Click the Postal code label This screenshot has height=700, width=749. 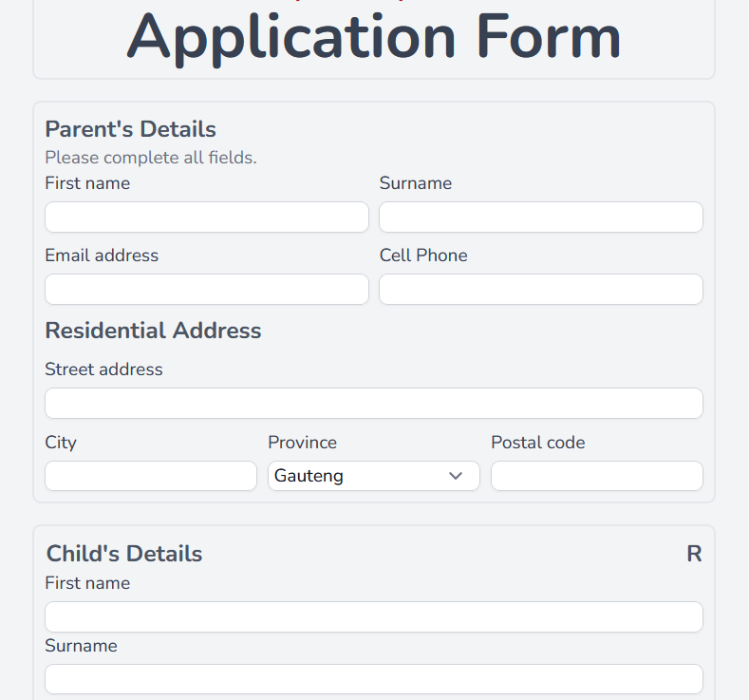pos(537,443)
